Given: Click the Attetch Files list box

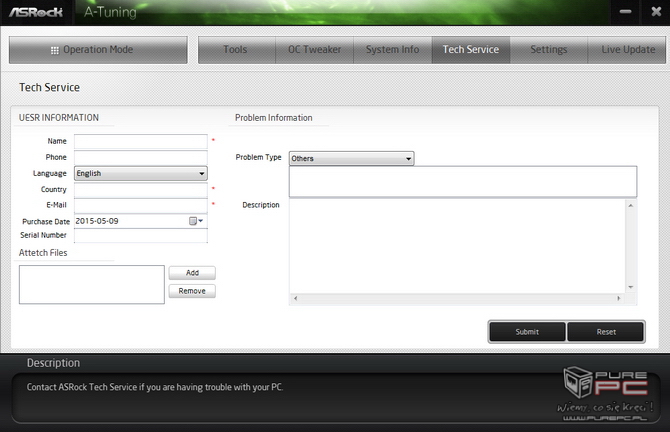Looking at the screenshot, I should coord(91,285).
